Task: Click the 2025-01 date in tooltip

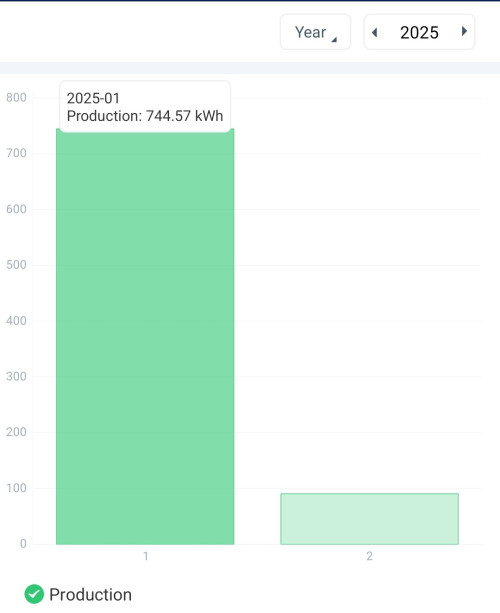Action: [x=93, y=98]
